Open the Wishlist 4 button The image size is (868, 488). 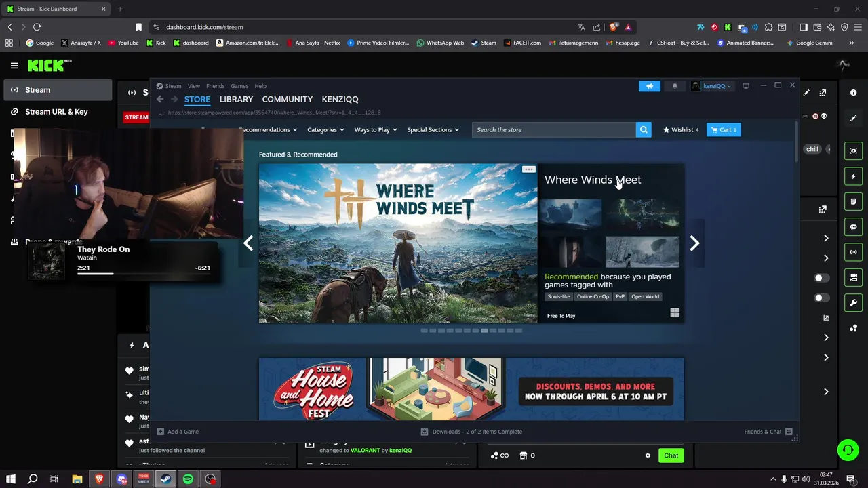tap(681, 129)
